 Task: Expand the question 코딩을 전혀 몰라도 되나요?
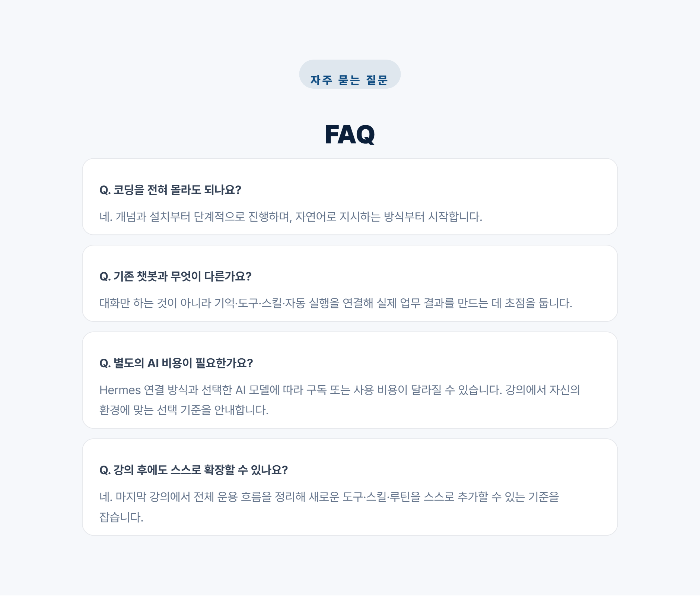[x=171, y=190]
